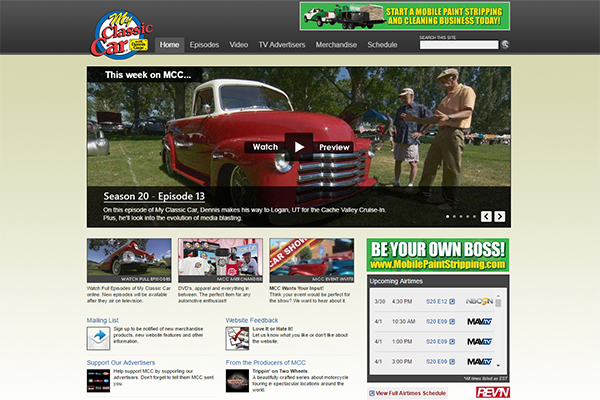This screenshot has width=600, height=400.
Task: Click the 4:30 PM airtime text
Action: click(402, 302)
